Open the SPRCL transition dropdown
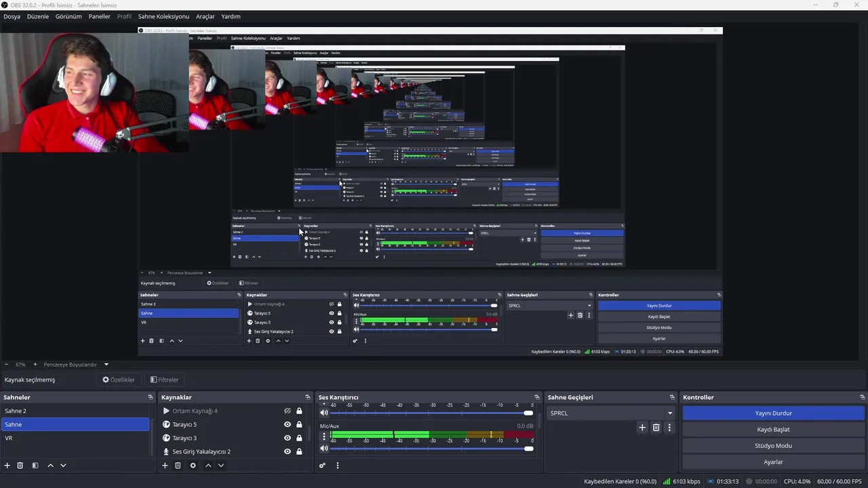868x488 pixels. [610, 413]
